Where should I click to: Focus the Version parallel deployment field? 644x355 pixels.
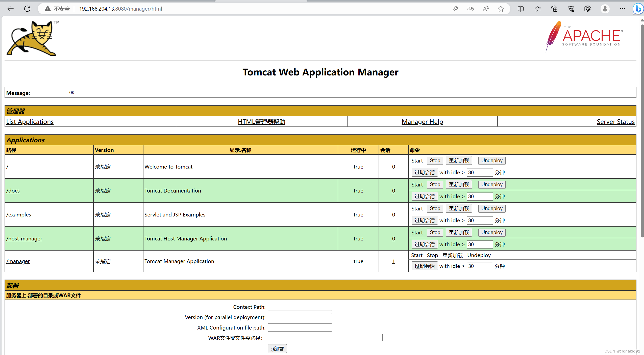300,317
